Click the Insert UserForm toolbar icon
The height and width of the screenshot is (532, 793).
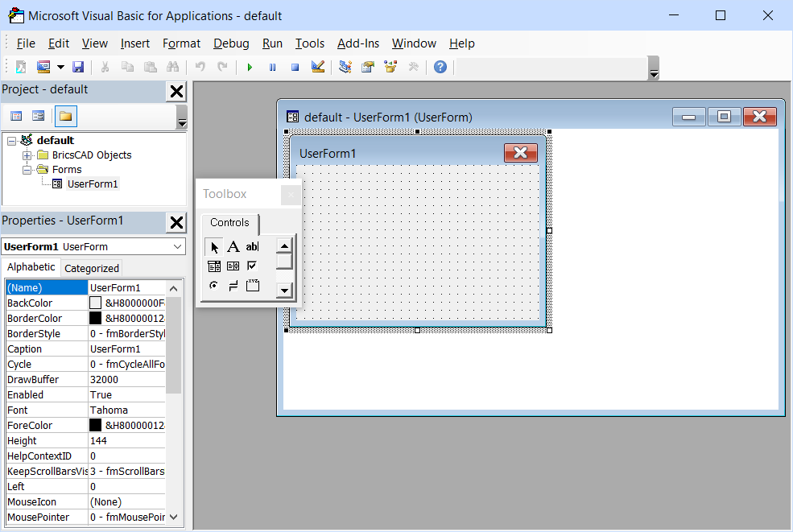(43, 67)
